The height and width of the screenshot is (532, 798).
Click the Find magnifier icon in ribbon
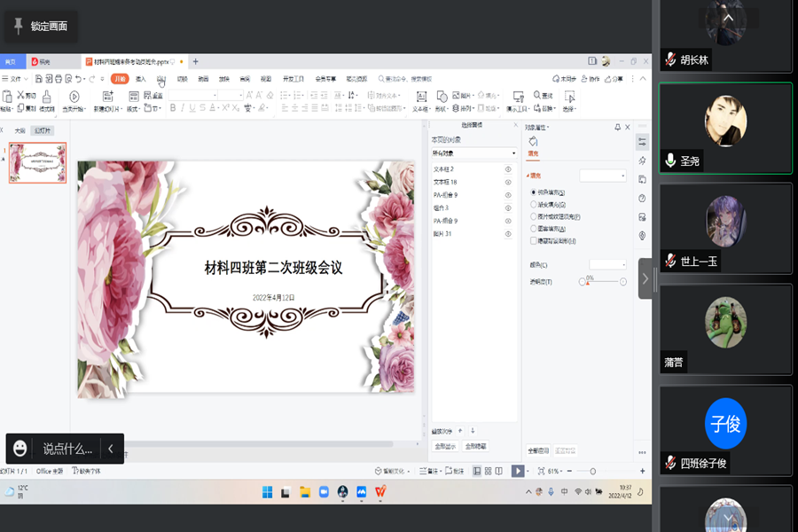click(x=536, y=96)
